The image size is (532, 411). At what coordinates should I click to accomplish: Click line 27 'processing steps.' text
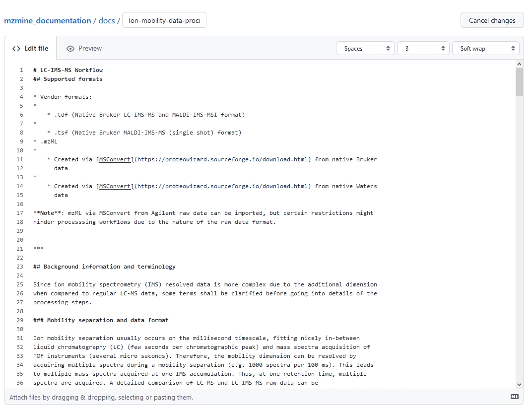63,302
